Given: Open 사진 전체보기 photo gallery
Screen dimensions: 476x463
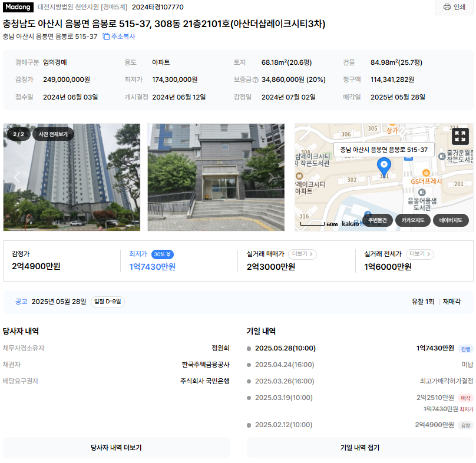Looking at the screenshot, I should pyautogui.click(x=53, y=134).
